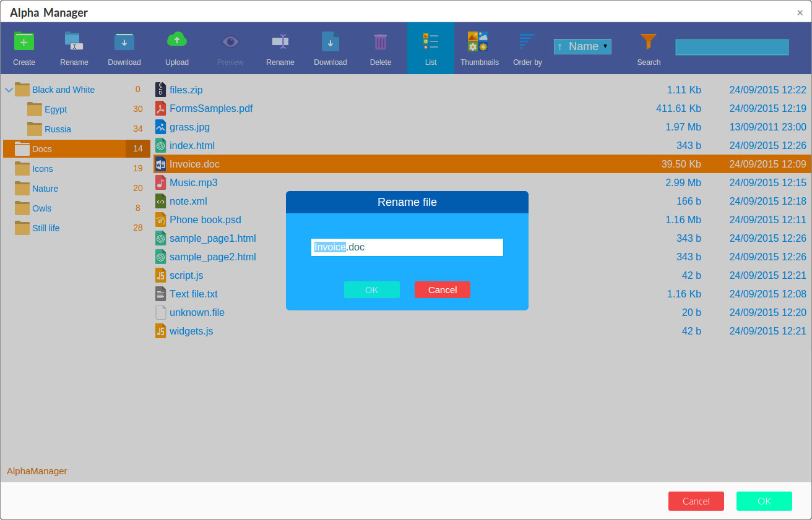Open the Egypt subfolder

56,109
